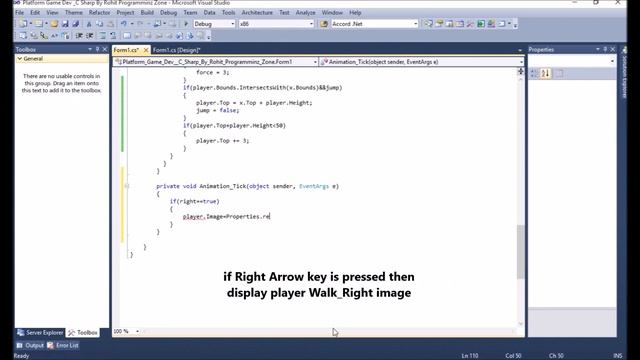Open the File menu
The height and width of the screenshot is (360, 640).
coord(20,13)
